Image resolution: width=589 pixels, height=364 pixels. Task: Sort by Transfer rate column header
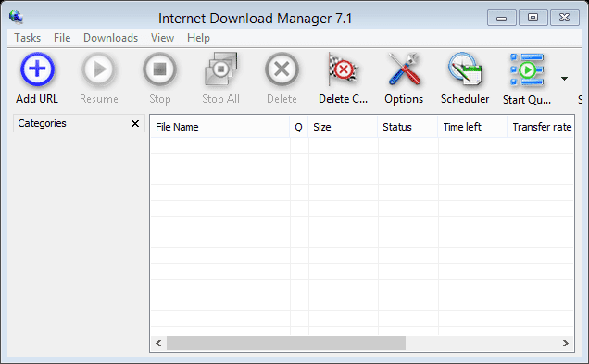[x=541, y=127]
